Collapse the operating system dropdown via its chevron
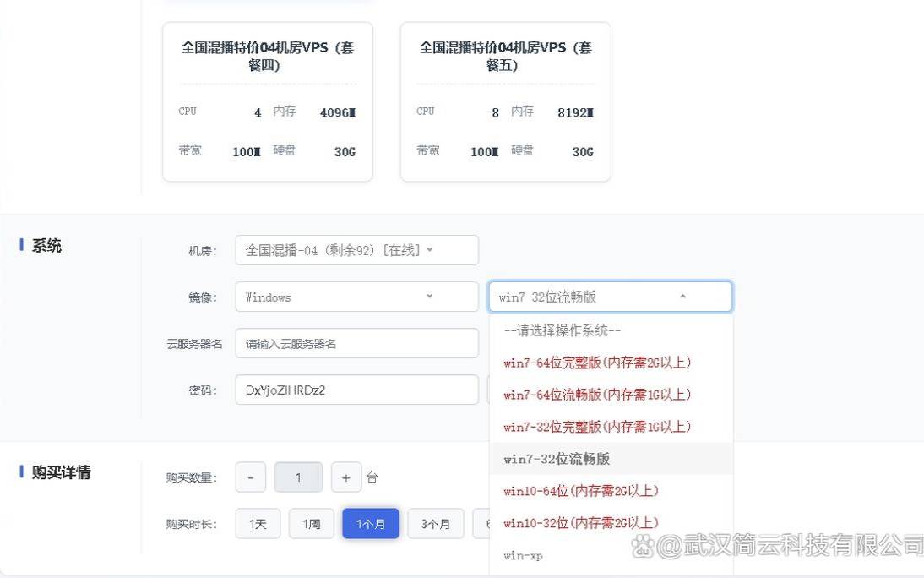Screen dimensions: 924x578 (682, 297)
